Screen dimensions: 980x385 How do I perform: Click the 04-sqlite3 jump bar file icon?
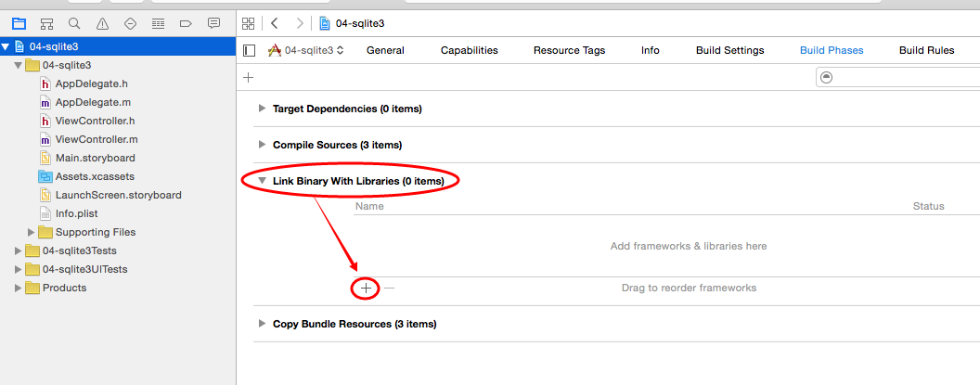point(325,24)
